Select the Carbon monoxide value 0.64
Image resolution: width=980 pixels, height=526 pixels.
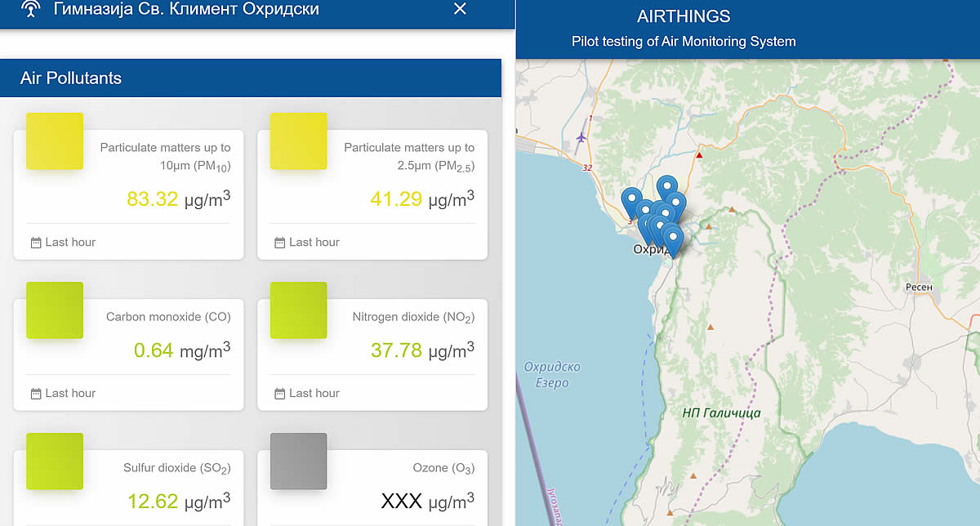(x=154, y=350)
